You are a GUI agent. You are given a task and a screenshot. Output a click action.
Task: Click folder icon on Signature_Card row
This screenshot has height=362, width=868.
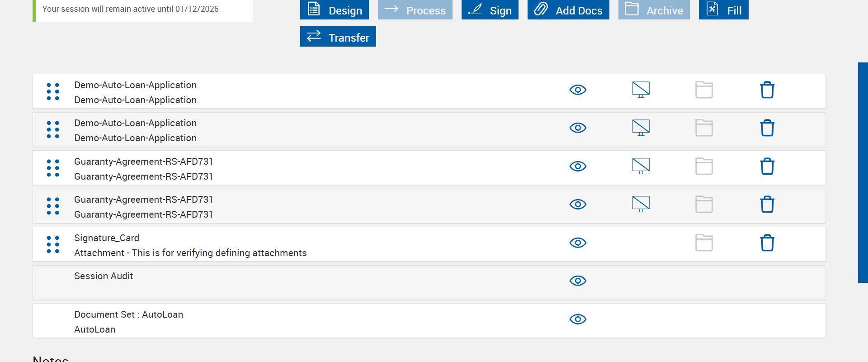pos(704,243)
